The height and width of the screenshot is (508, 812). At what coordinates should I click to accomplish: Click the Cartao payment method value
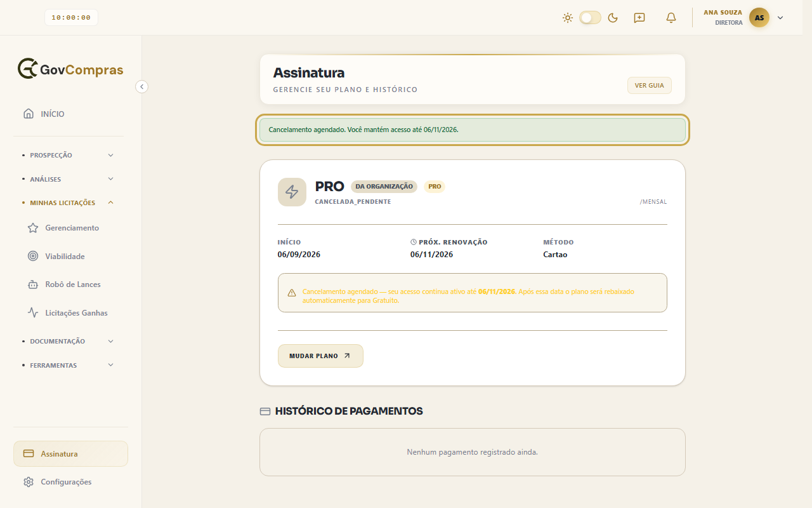555,255
